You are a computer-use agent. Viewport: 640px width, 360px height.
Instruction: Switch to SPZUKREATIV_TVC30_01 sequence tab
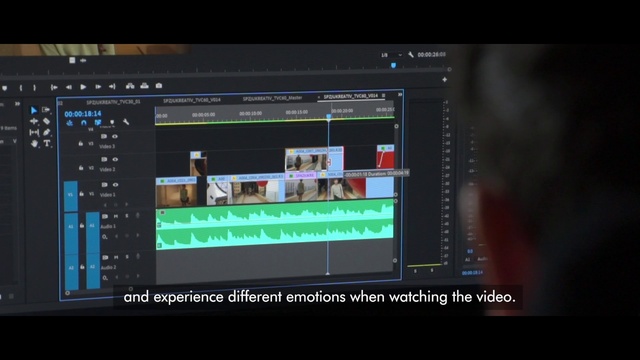pyautogui.click(x=113, y=102)
